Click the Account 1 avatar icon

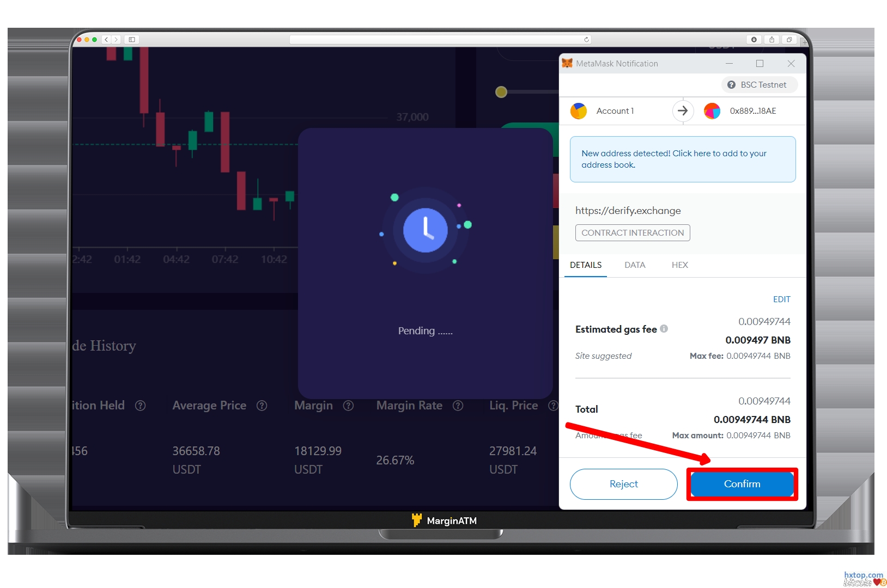[579, 111]
